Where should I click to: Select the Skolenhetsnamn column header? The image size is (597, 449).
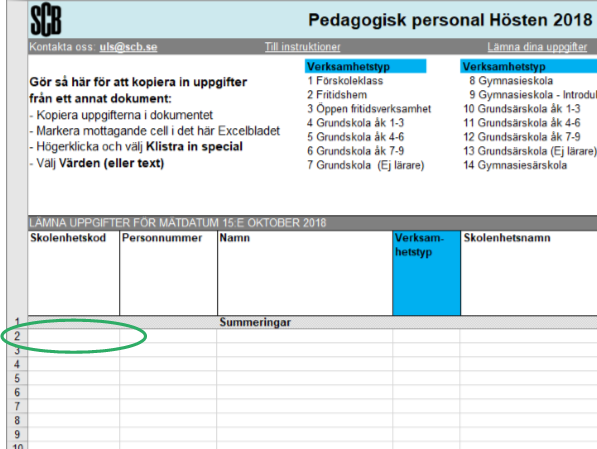pos(529,273)
